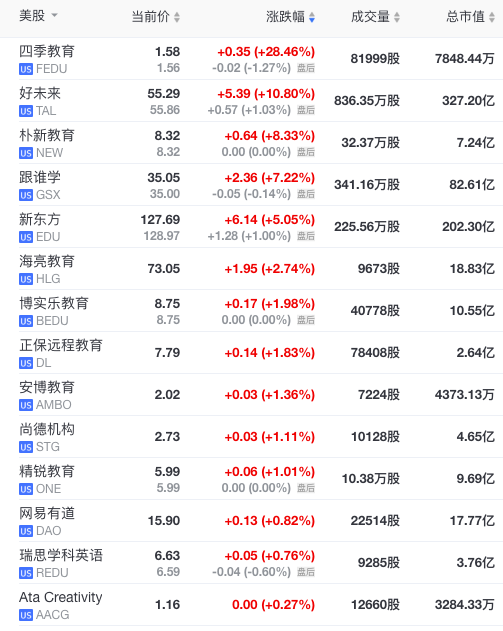Click the 海亮教育 HLG ticker
This screenshot has width=503, height=631.
pyautogui.click(x=48, y=279)
